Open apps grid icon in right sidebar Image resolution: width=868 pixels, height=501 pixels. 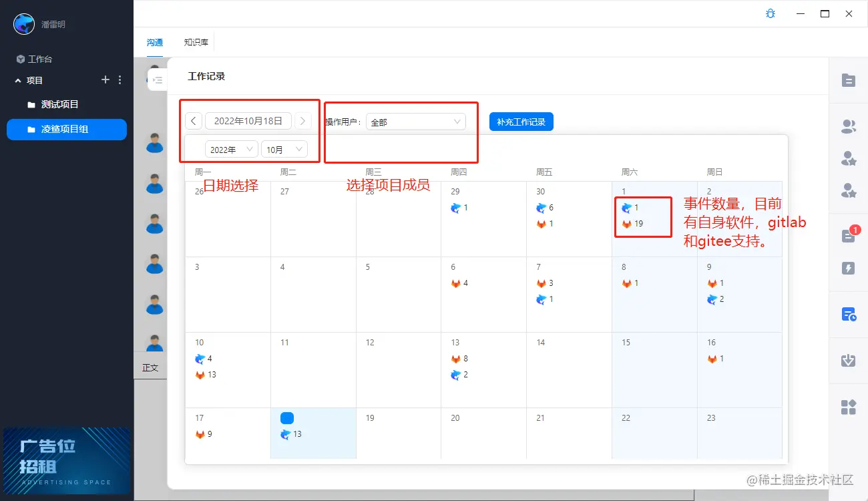tap(849, 407)
